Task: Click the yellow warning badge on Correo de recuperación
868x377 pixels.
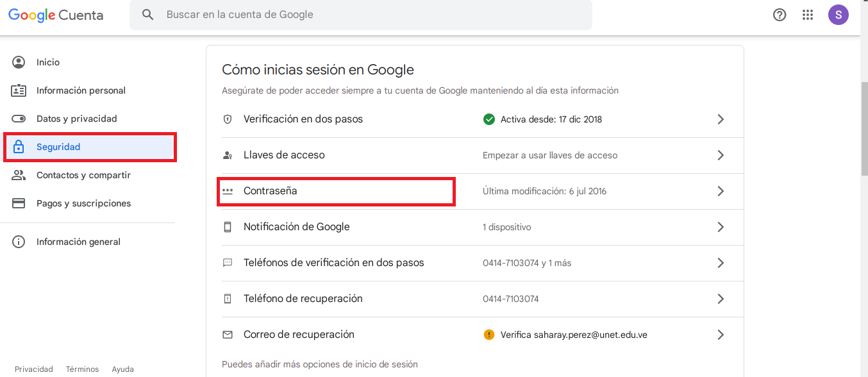Action: tap(488, 334)
